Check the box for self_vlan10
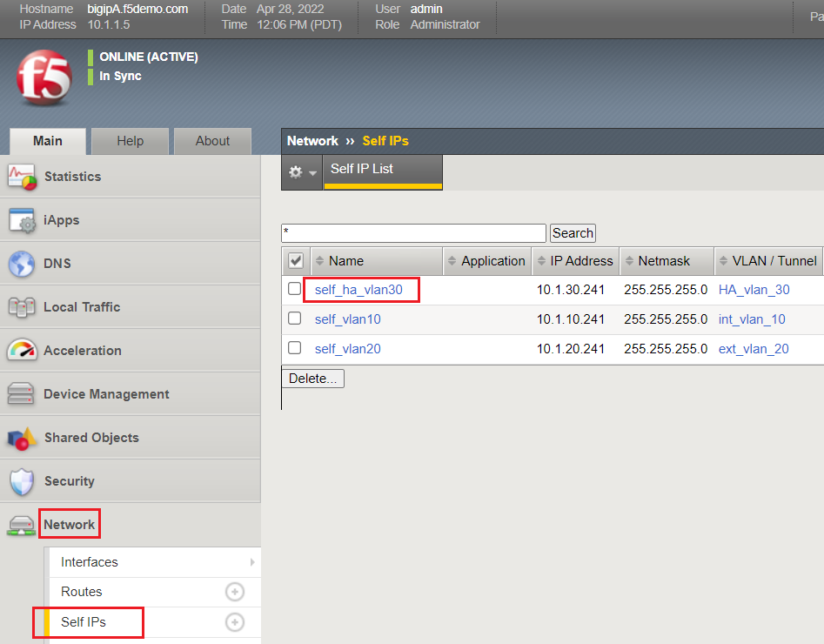The image size is (824, 644). pyautogui.click(x=294, y=318)
